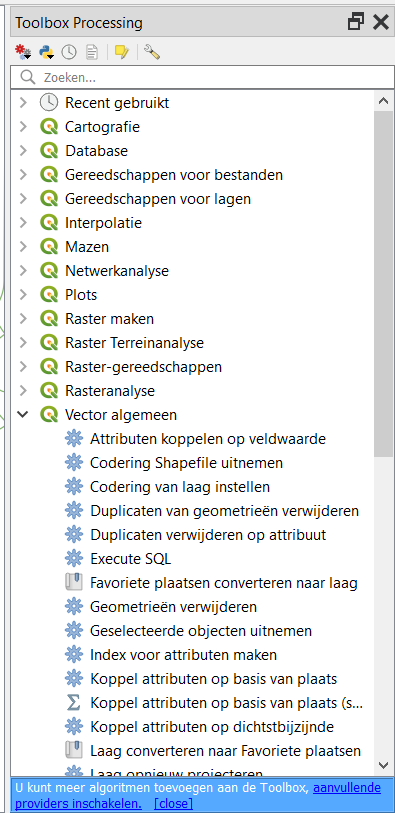Viewport: 395px width, 813px height.
Task: Open the processing History clock icon
Action: 69,52
